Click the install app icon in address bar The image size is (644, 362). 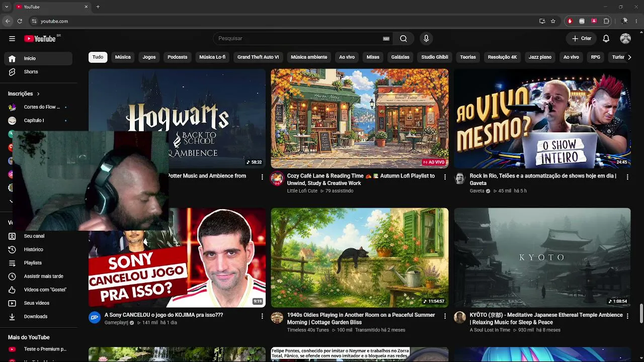click(542, 21)
